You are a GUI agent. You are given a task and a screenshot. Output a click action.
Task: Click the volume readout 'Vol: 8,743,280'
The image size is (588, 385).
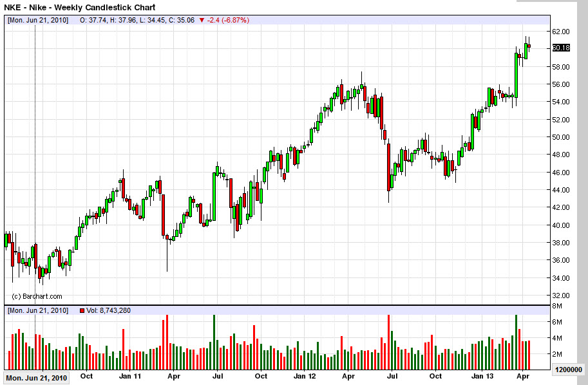click(x=108, y=310)
